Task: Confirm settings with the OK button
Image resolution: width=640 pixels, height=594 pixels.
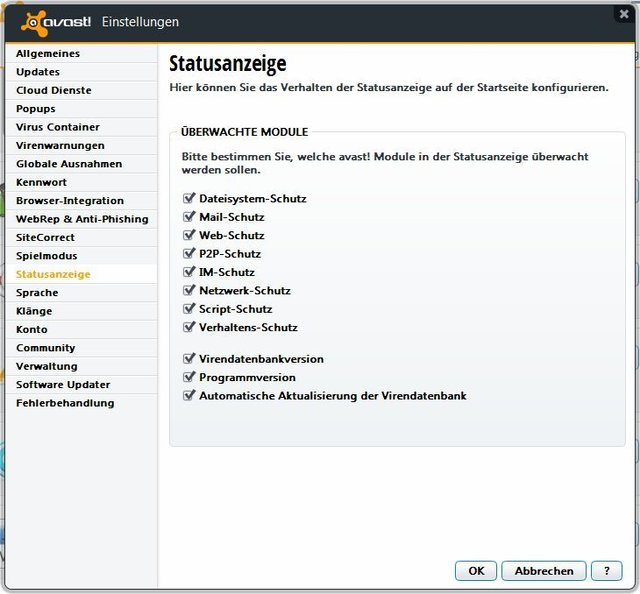Action: [476, 570]
